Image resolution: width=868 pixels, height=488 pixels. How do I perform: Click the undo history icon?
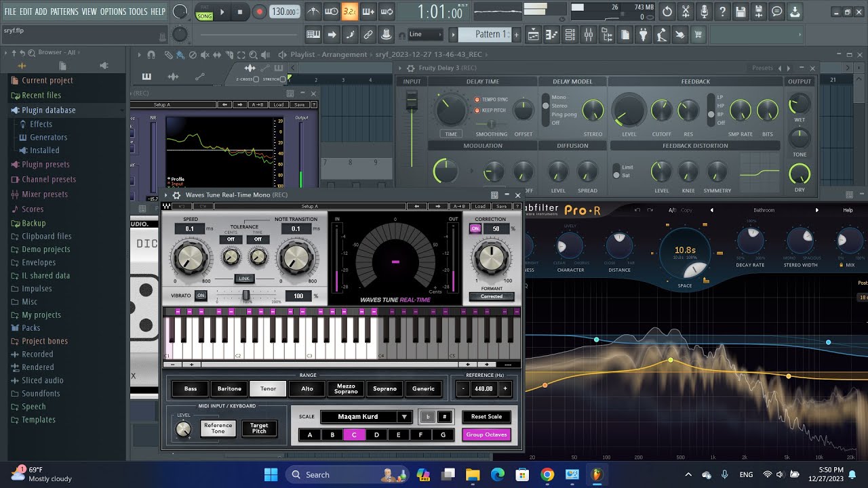click(667, 12)
